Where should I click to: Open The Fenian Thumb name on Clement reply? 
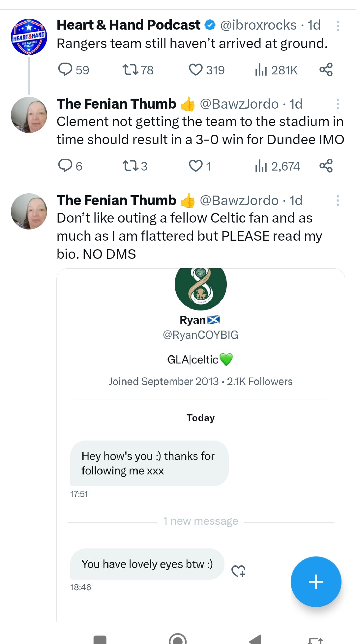(116, 104)
